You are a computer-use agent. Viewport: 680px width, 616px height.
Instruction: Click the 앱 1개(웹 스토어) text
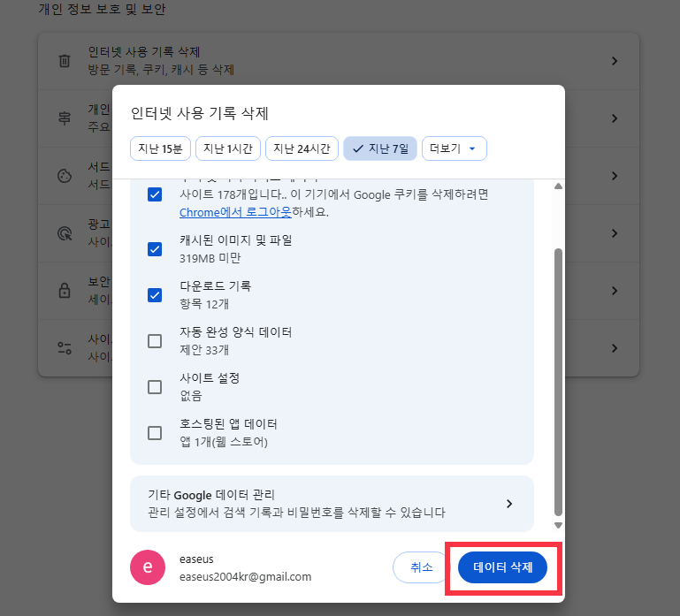coord(224,442)
